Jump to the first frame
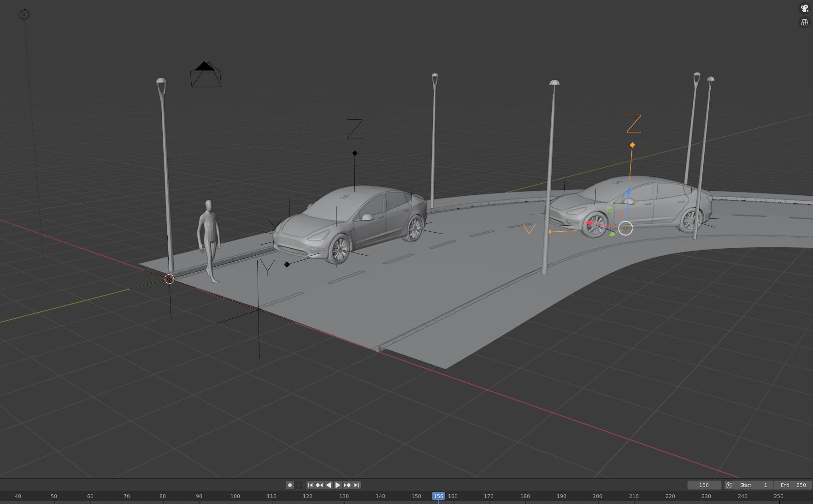Image resolution: width=813 pixels, height=504 pixels. point(310,485)
